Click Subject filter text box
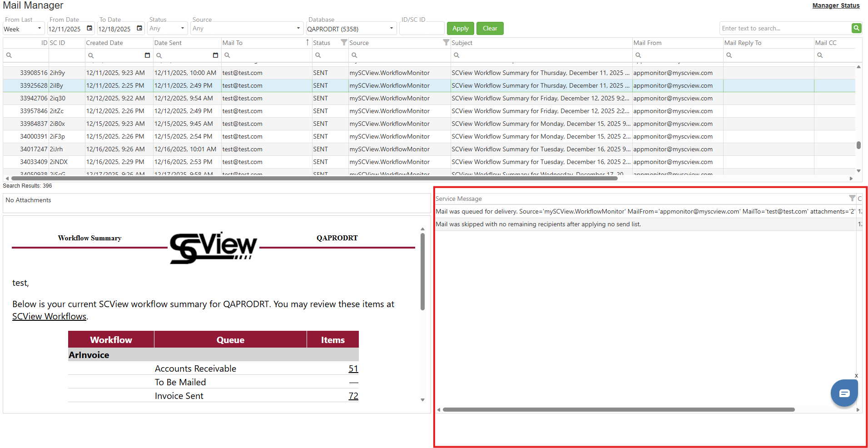 (546, 55)
